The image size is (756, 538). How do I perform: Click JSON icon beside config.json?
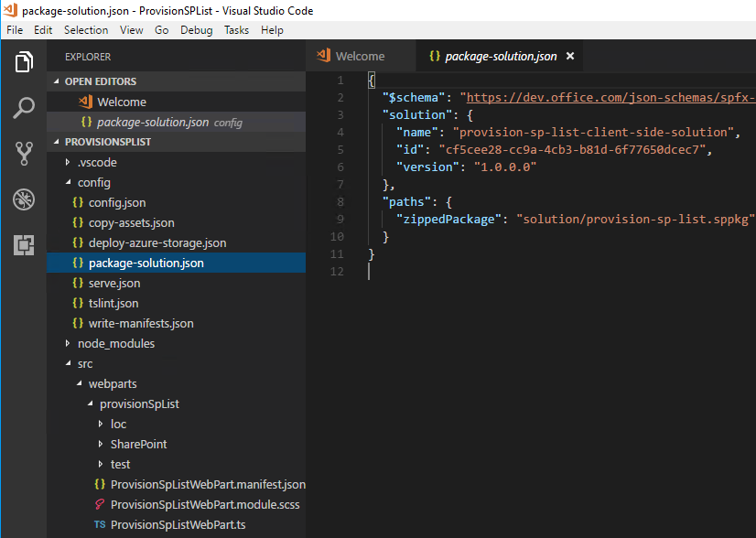click(x=78, y=202)
